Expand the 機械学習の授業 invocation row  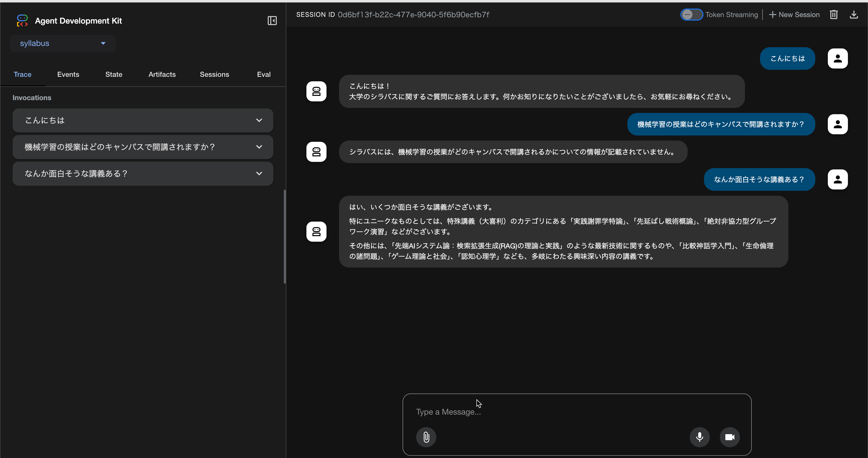pyautogui.click(x=143, y=147)
